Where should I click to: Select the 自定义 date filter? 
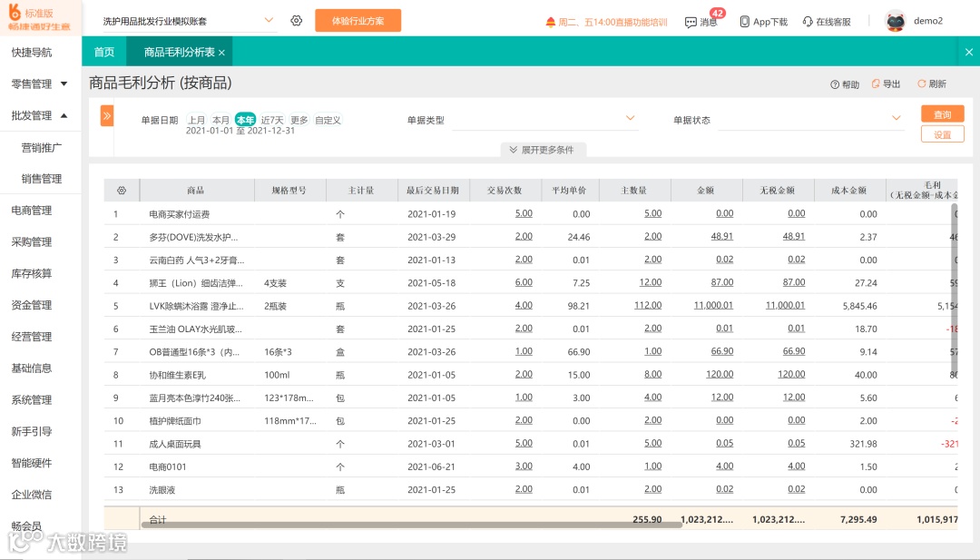[x=328, y=120]
